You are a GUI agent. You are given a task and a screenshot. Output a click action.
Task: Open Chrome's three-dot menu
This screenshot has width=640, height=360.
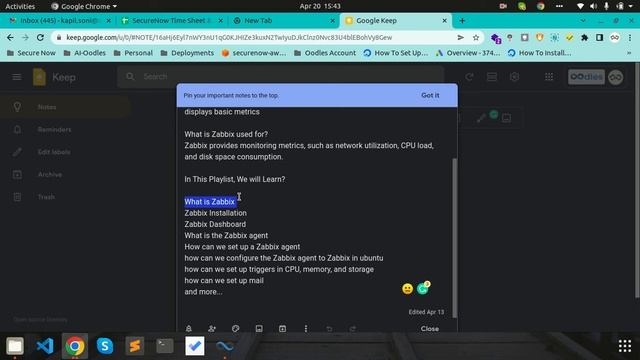pos(630,38)
